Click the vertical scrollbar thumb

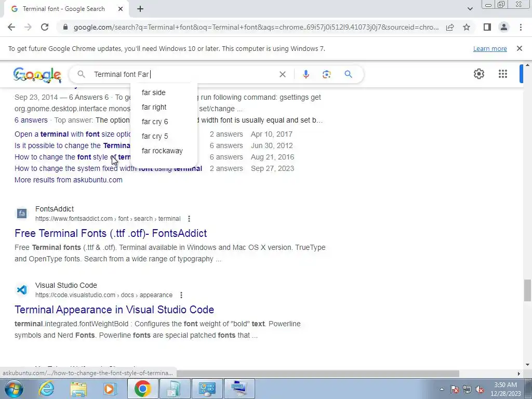tap(527, 290)
